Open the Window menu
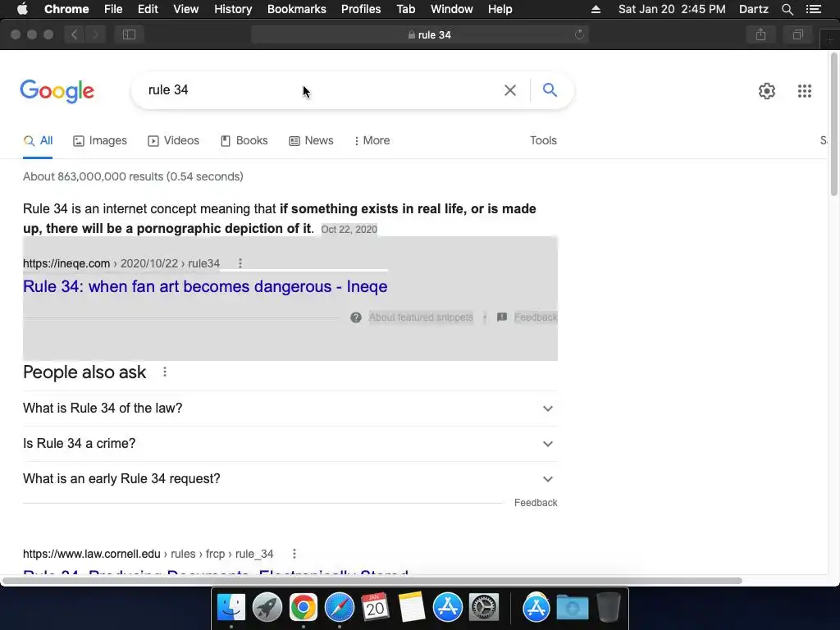Image resolution: width=840 pixels, height=630 pixels. click(x=452, y=9)
